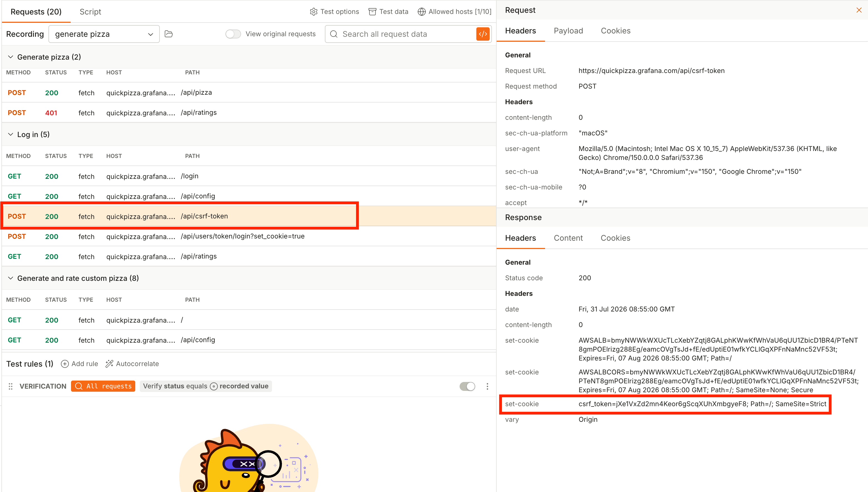The image size is (868, 492).
Task: Open the Response Cookies tab
Action: [x=615, y=238]
